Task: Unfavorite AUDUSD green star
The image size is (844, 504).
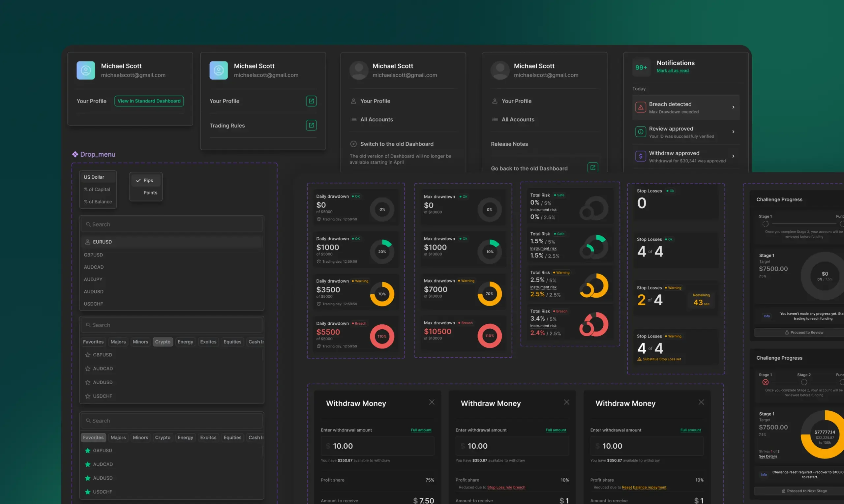Action: click(88, 478)
